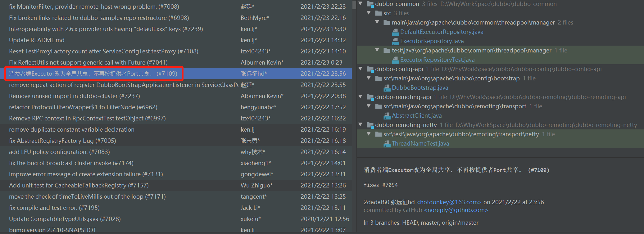Select the highlighted commit '消费者端Executor改为全局共享'

point(176,74)
